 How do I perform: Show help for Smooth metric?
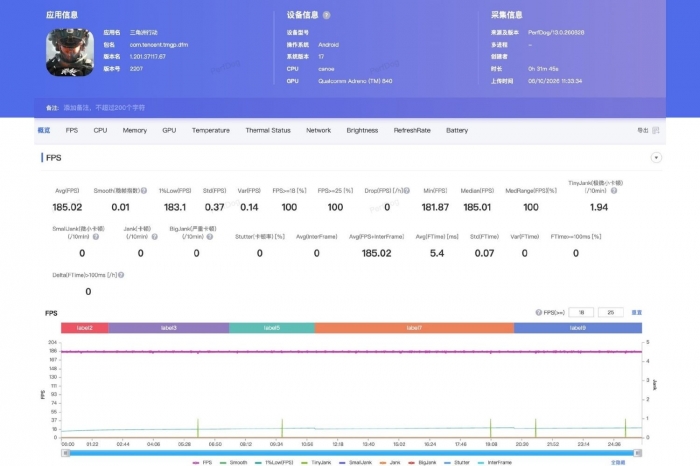144,191
